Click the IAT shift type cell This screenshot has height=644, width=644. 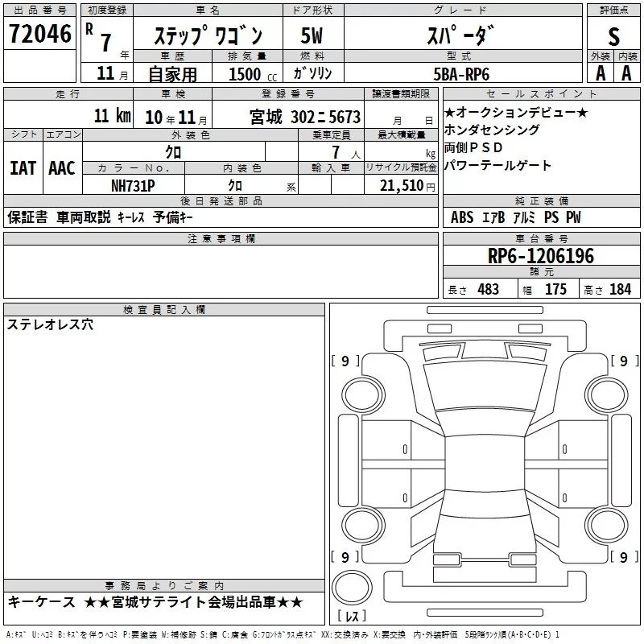coord(23,168)
